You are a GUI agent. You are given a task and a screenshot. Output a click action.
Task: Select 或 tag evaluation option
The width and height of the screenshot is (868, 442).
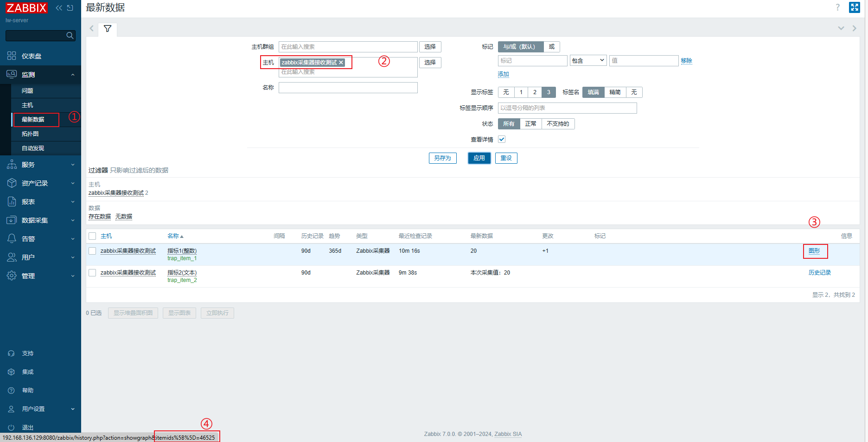552,47
